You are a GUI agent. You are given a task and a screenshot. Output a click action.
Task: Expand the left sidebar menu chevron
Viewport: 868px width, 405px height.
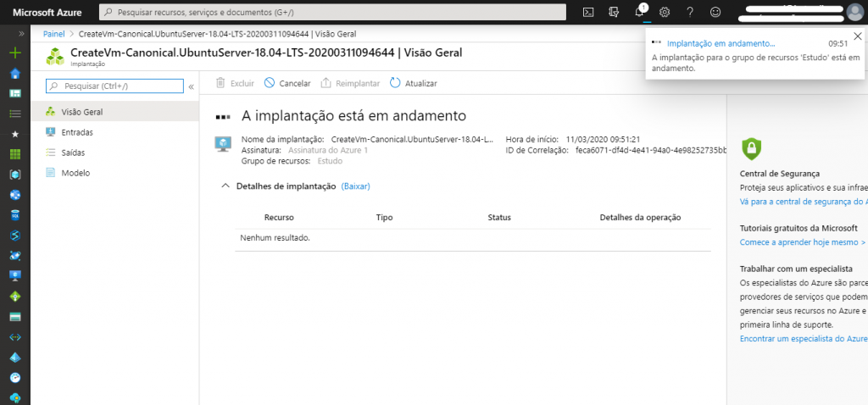pos(14,33)
